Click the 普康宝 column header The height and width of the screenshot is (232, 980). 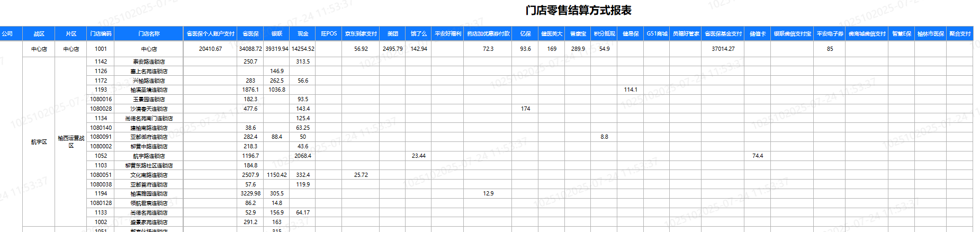[578, 33]
